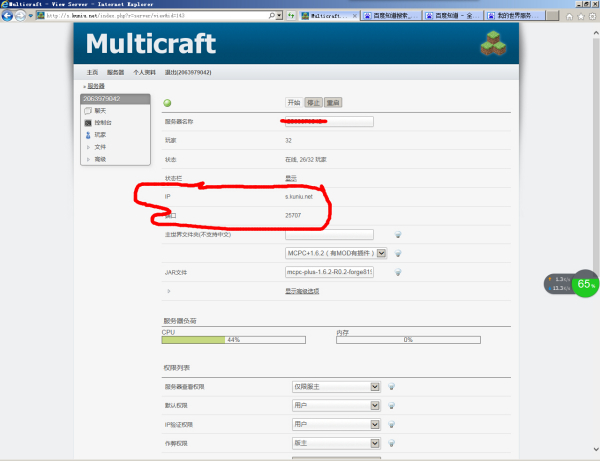Image resolution: width=600 pixels, height=461 pixels.
Task: Open the address bar autocomplete dropdown arrow
Action: [279, 16]
